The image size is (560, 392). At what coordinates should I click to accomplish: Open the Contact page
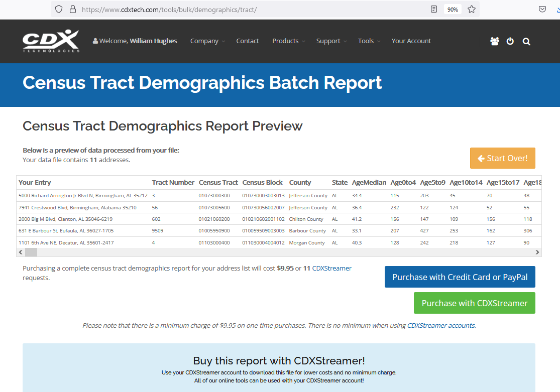[248, 41]
